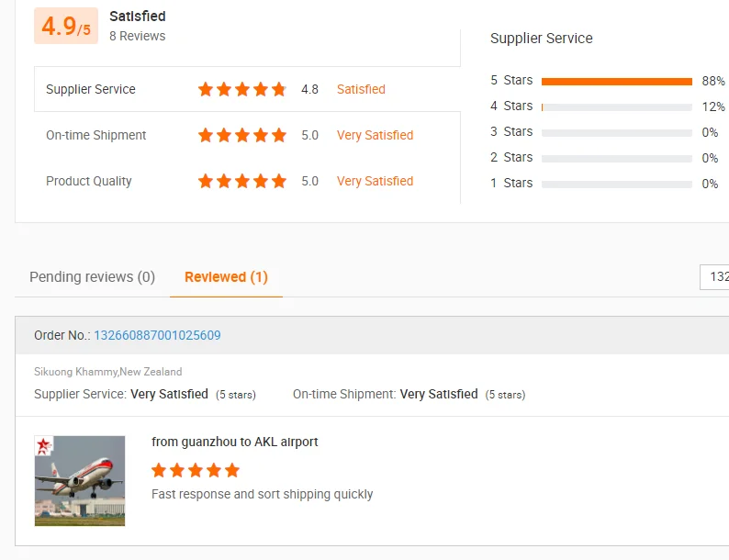Click the Product Quality star rating icons
729x560 pixels.
tap(242, 181)
